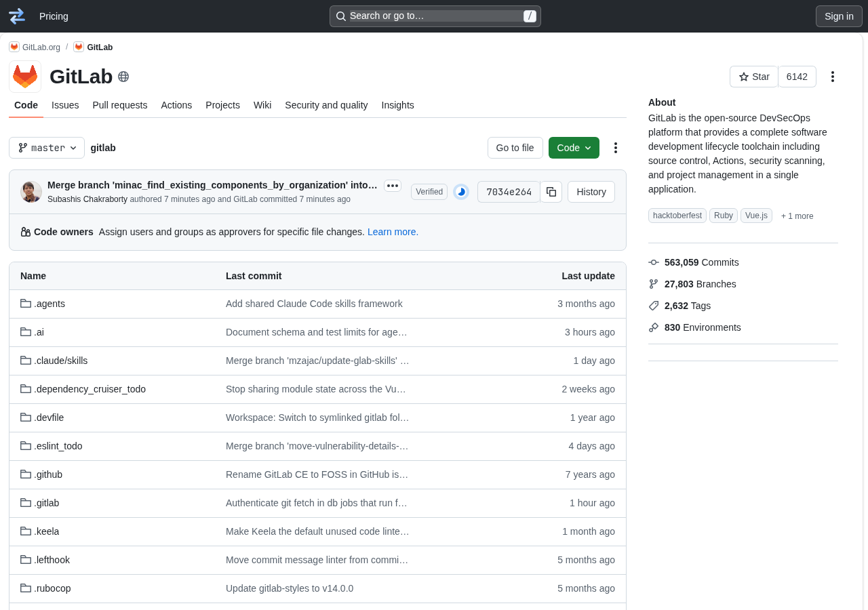Open the Issues tab
Image resolution: width=868 pixels, height=610 pixels.
(65, 105)
